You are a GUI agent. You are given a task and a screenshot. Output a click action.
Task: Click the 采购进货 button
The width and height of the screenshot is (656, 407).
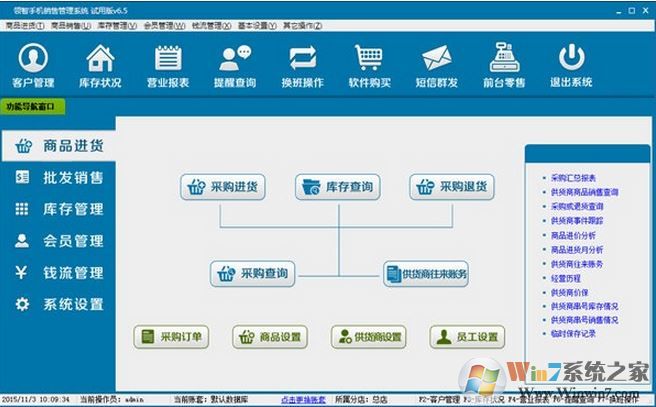tap(223, 187)
